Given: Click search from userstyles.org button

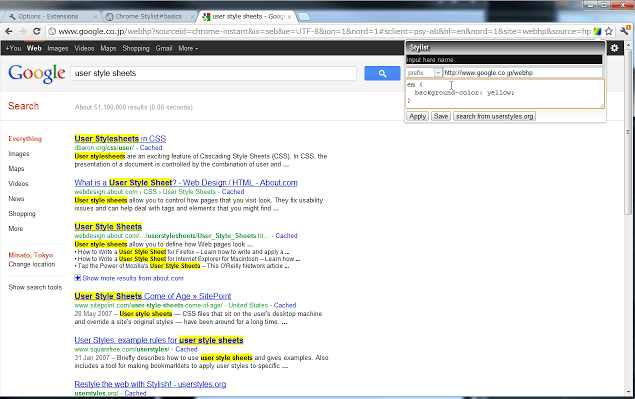Looking at the screenshot, I should (494, 116).
